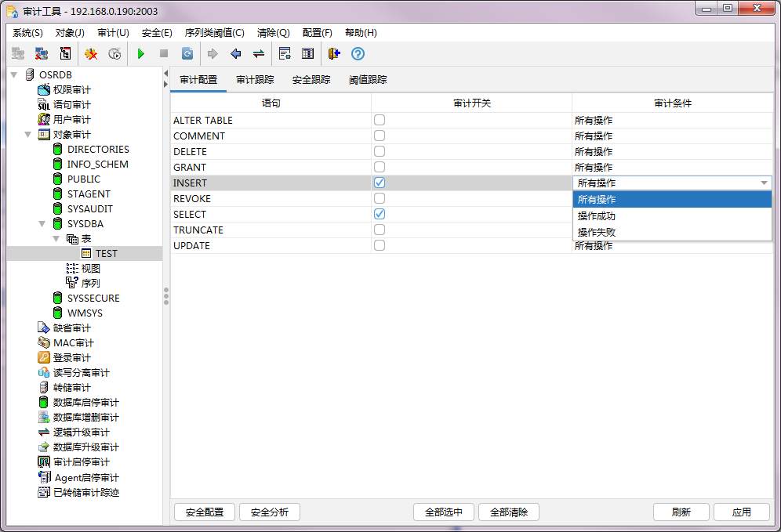The width and height of the screenshot is (781, 532).
Task: Click the exit door toolbar icon
Action: coord(334,54)
